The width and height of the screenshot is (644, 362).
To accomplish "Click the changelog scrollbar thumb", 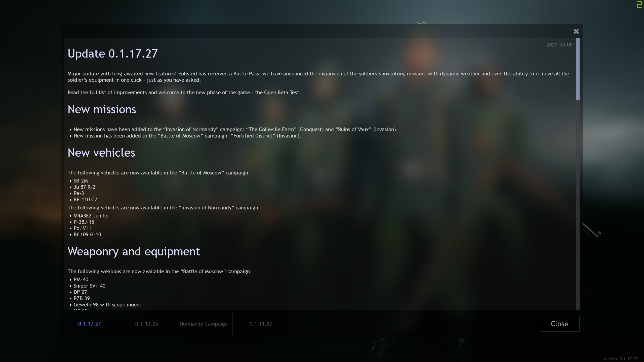I will [578, 69].
